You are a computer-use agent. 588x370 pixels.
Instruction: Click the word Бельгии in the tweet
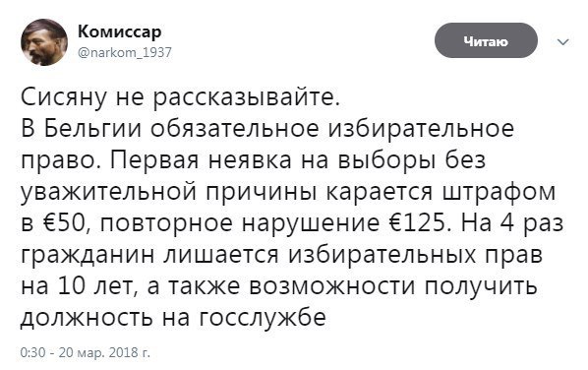click(93, 130)
